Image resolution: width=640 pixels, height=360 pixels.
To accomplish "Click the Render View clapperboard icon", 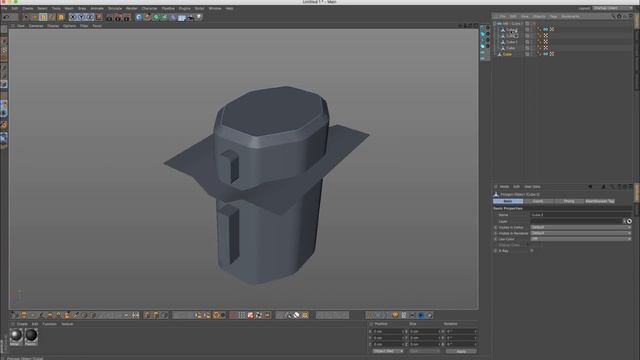I will pos(109,18).
